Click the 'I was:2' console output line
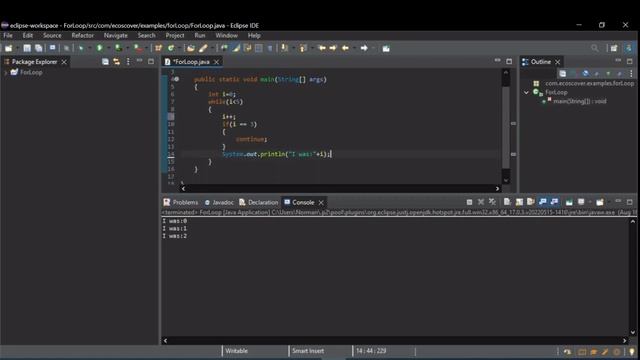 point(175,236)
